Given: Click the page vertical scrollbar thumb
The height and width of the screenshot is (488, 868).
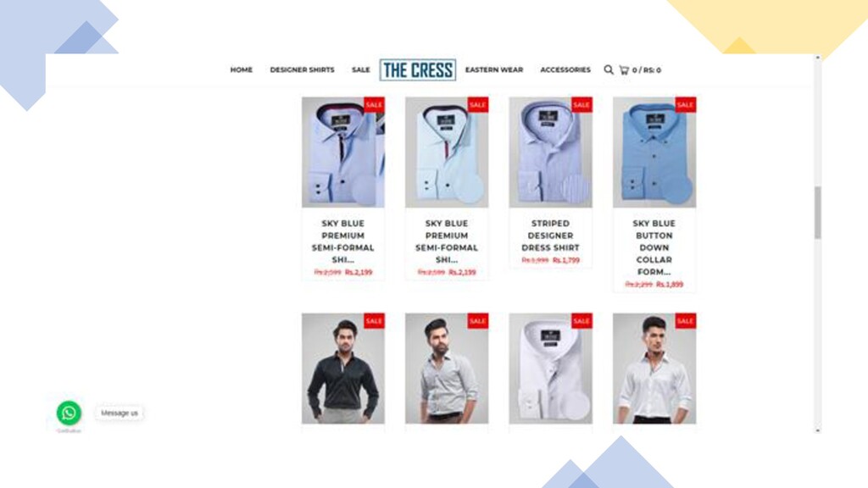Looking at the screenshot, I should pyautogui.click(x=818, y=213).
